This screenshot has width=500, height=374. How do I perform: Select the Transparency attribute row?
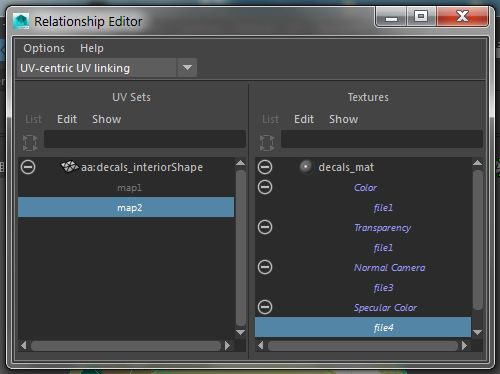[x=382, y=228]
